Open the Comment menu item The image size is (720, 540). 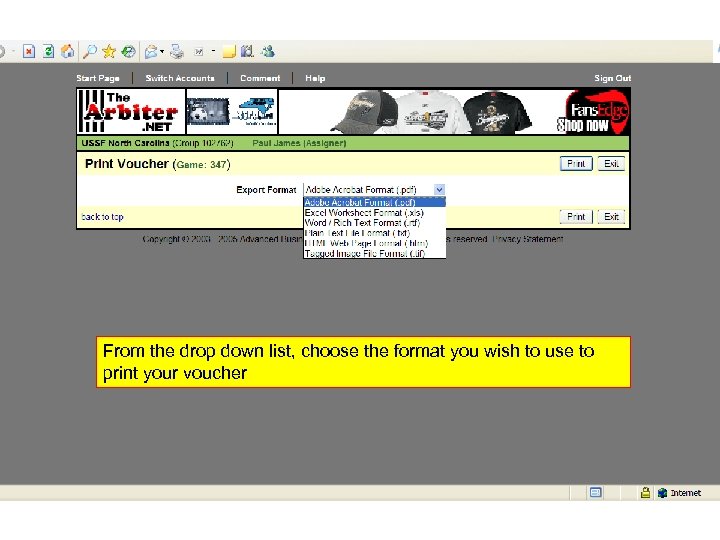tap(260, 78)
